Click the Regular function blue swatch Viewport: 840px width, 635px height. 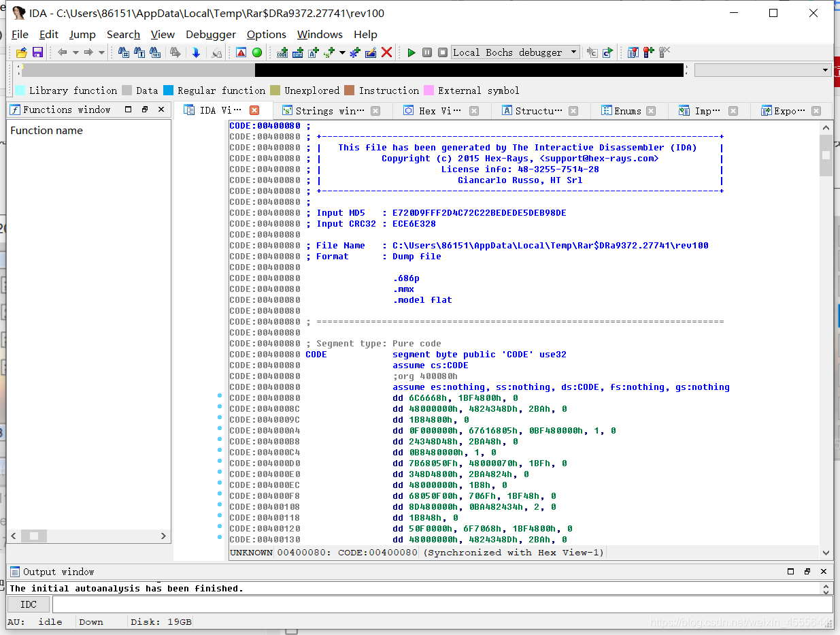click(x=169, y=91)
